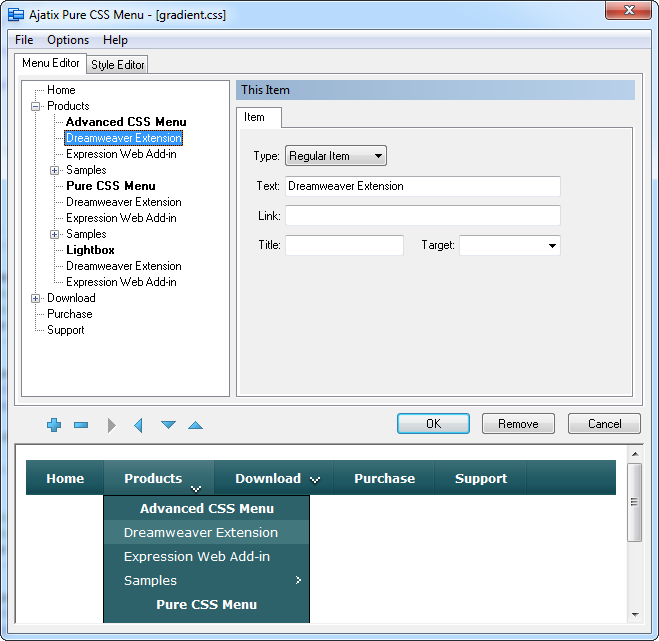659x641 pixels.
Task: Select Advanced CSS Menu tree item
Action: 126,122
